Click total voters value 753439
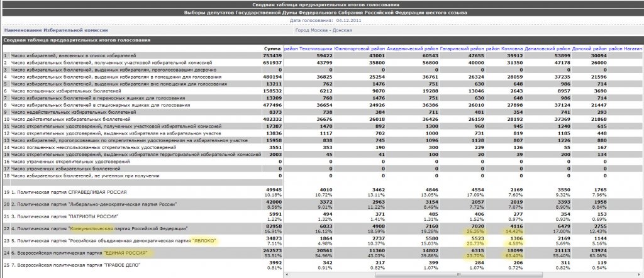The image size is (644, 278). [272, 55]
